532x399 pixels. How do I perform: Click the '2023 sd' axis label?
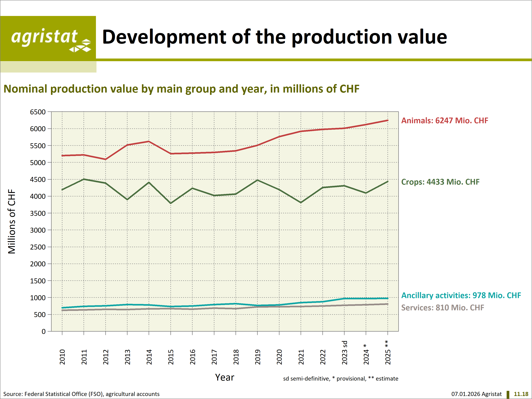[x=344, y=353]
